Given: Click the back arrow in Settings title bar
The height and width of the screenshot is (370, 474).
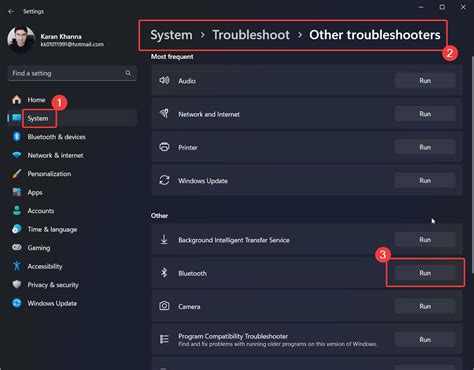Looking at the screenshot, I should click(11, 11).
